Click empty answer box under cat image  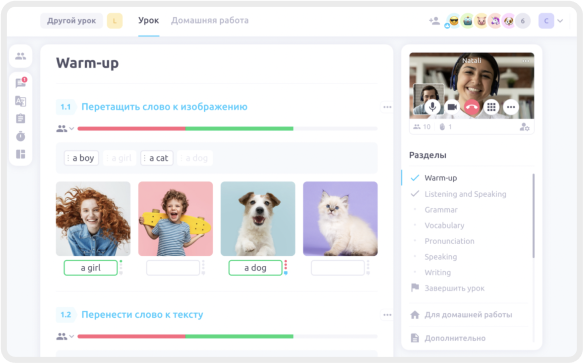(338, 268)
